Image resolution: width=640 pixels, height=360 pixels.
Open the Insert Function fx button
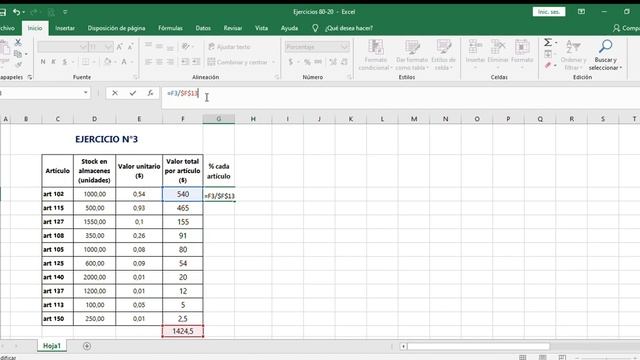pos(150,93)
